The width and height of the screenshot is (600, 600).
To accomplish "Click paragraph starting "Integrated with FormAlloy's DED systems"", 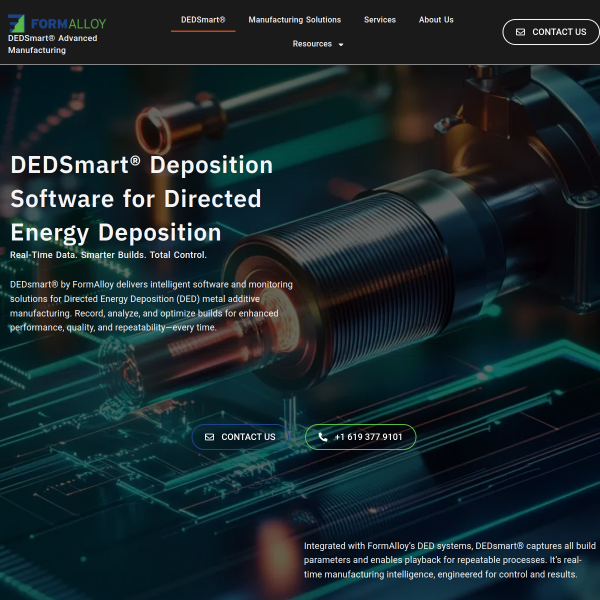I will point(450,560).
